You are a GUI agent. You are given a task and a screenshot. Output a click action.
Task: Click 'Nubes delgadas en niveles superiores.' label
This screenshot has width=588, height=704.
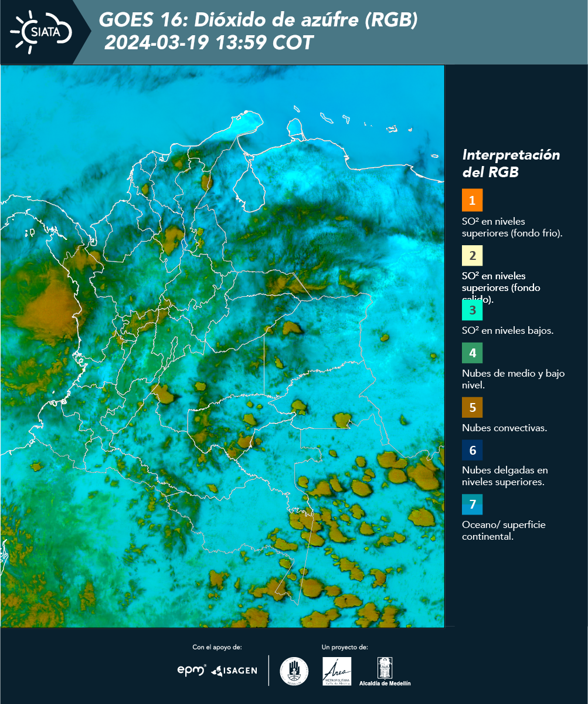pos(505,476)
